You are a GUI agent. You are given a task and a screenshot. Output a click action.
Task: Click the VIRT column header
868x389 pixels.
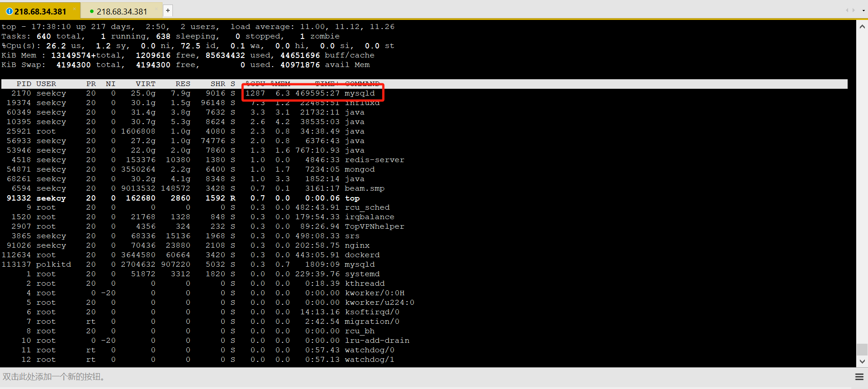click(x=145, y=84)
